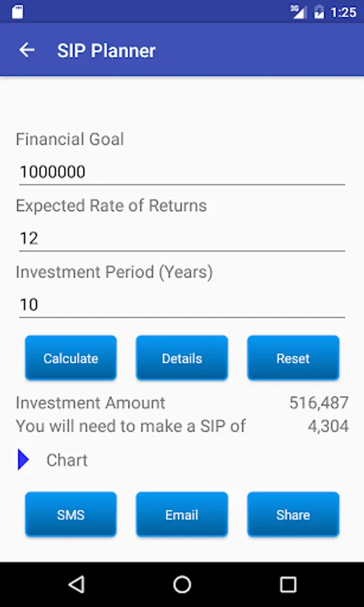The image size is (364, 607).
Task: Focus the Financial Goal input field
Action: click(x=182, y=172)
